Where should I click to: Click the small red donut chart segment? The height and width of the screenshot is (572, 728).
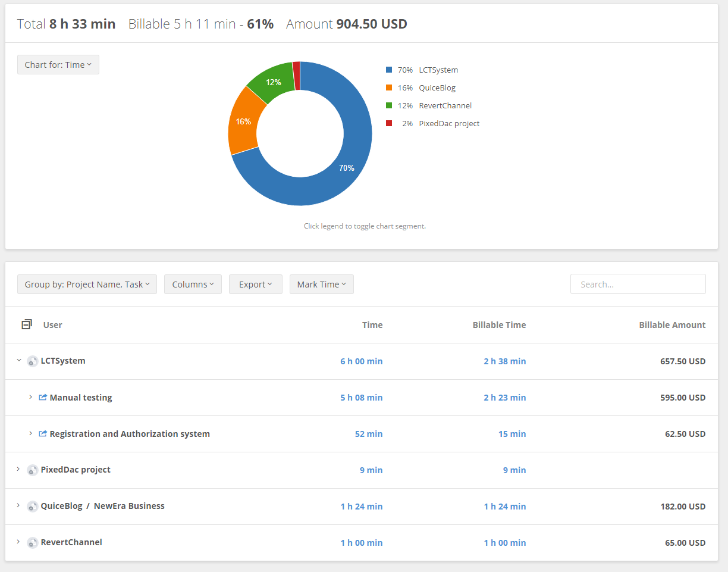click(296, 76)
